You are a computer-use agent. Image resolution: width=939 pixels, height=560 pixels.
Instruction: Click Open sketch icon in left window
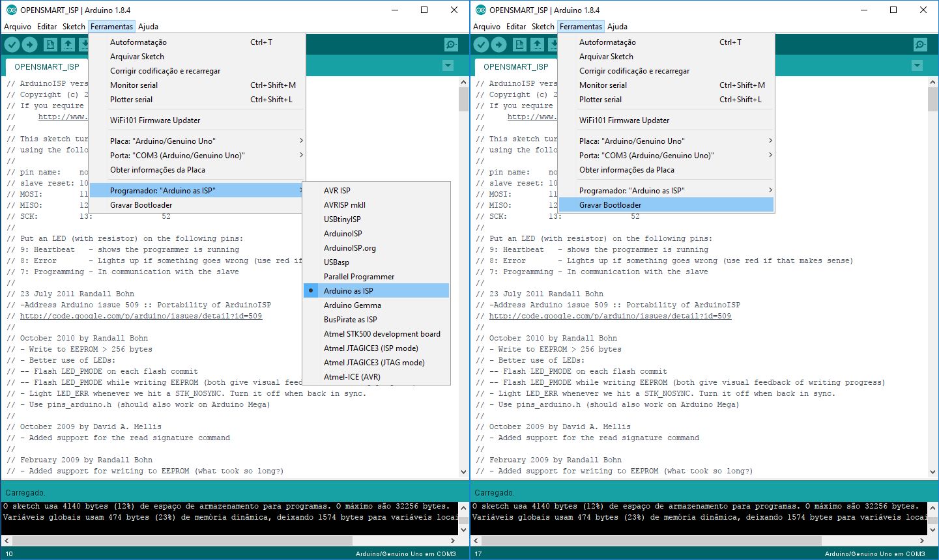point(68,44)
